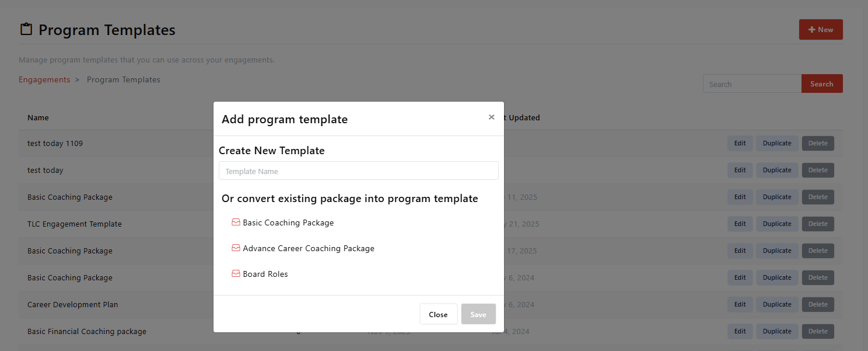Duplicate the TLC Engagement Template row
The image size is (868, 351).
(x=776, y=224)
